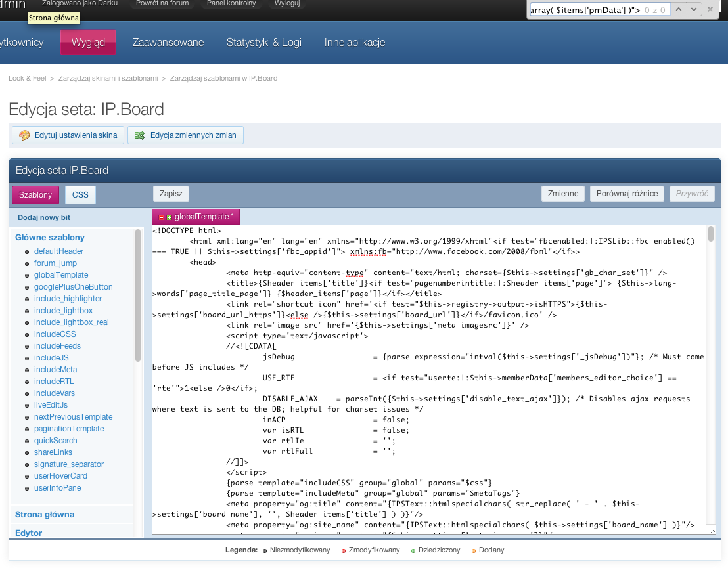Screen dimensions: 728x568
Task: Click the green plus icon on globalTemplate tab
Action: [169, 217]
